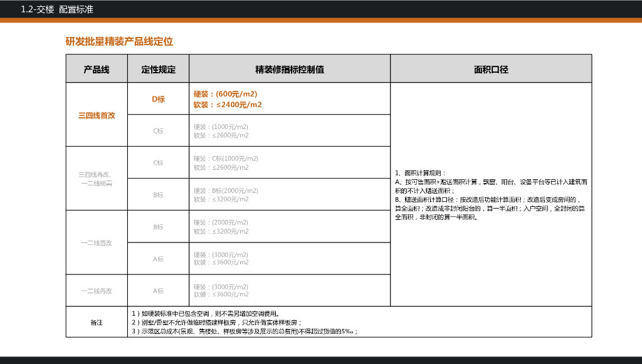642x364 pixels.
Task: Click the 备注 cell at the bottom
Action: tap(96, 321)
